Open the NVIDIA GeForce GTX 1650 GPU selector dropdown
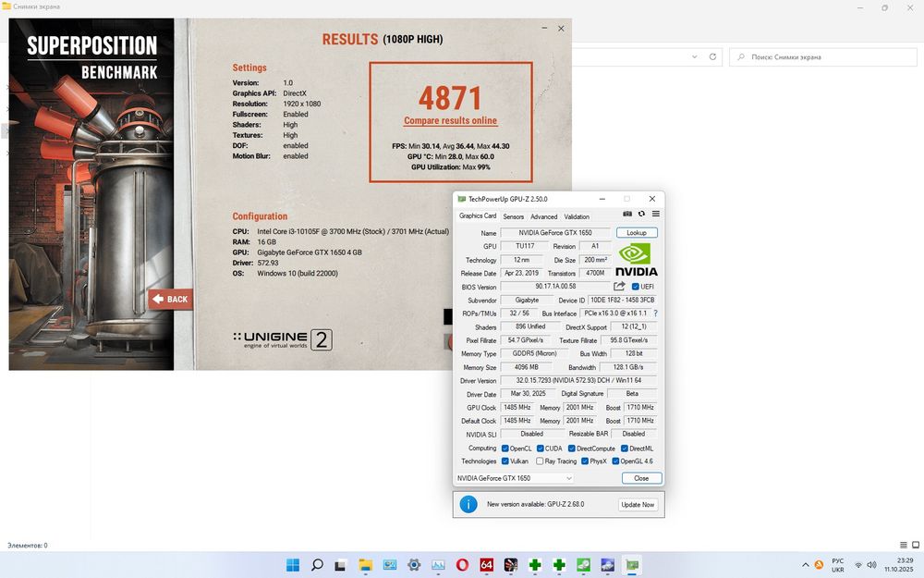Screen dimensions: 924x578 (515, 478)
